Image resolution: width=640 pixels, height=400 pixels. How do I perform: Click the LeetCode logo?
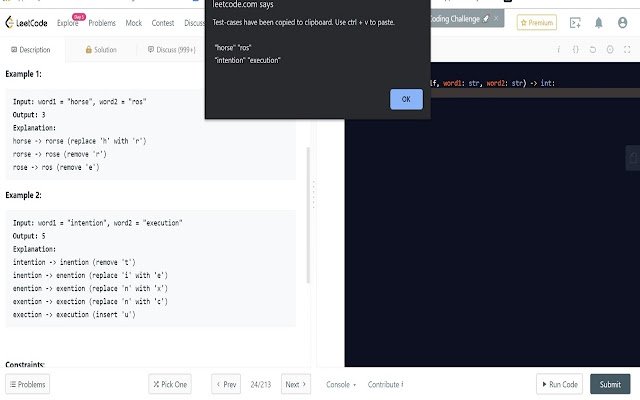click(x=27, y=23)
